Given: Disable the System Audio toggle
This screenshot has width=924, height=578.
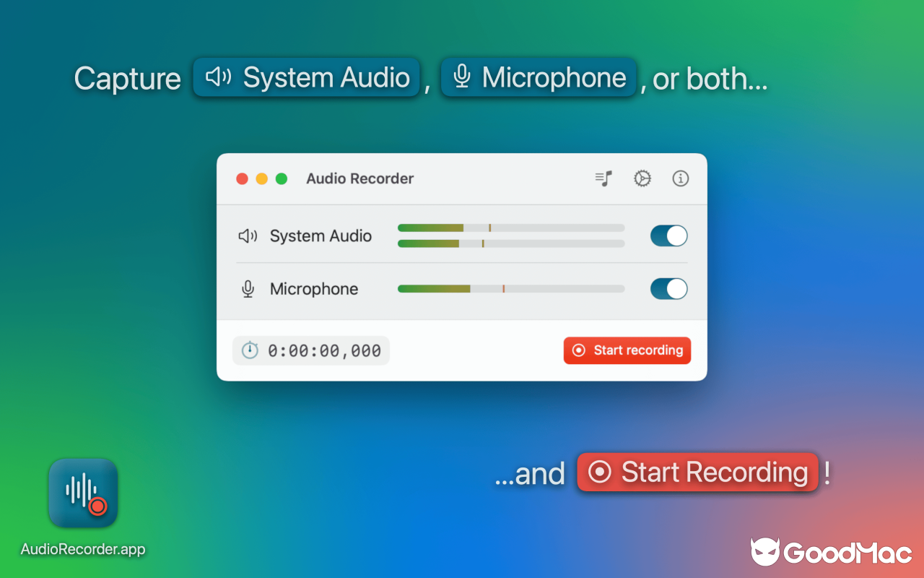Looking at the screenshot, I should (668, 236).
